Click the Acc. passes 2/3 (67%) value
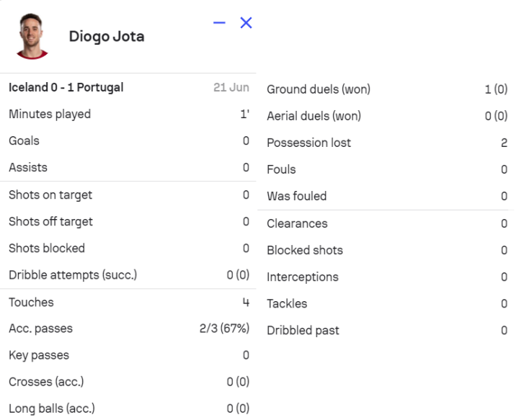Image resolution: width=519 pixels, height=420 pixels. click(x=224, y=329)
